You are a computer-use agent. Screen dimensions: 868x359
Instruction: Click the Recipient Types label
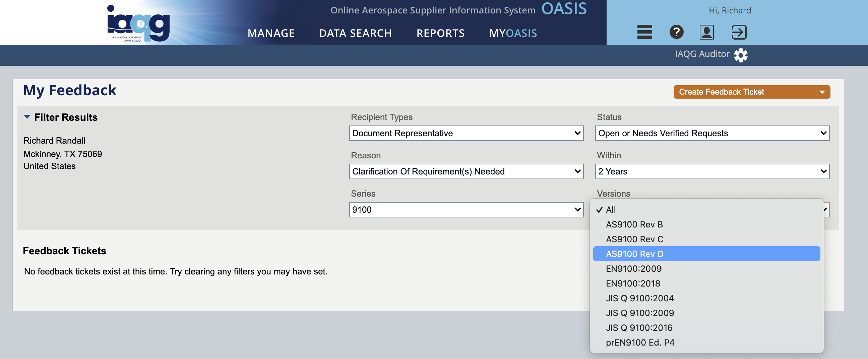click(x=381, y=117)
